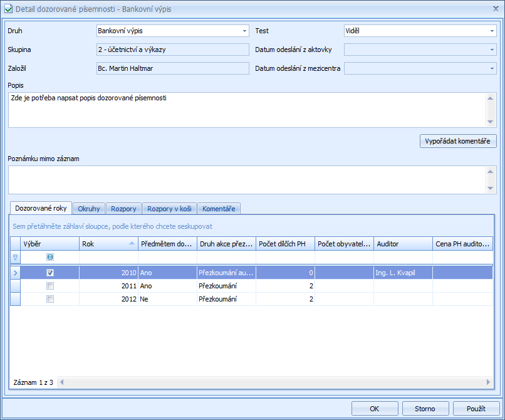Viewport: 505px width, 420px height.
Task: Click the Skupina field
Action: point(173,50)
